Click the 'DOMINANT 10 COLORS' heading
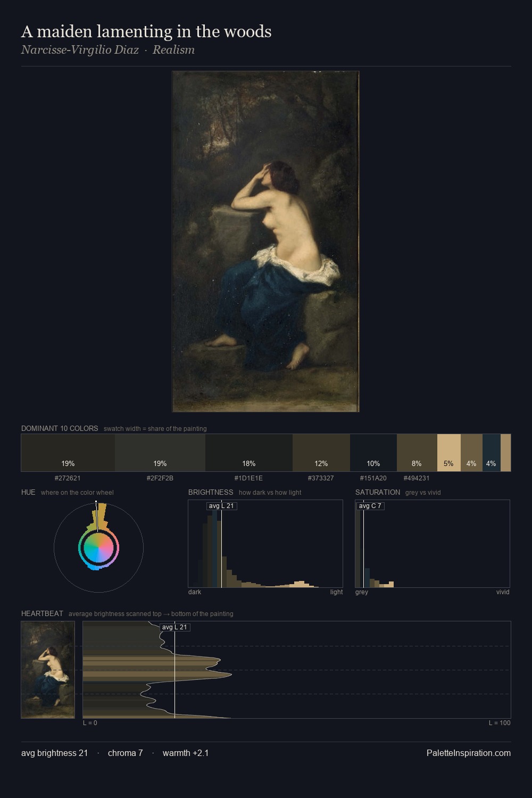The image size is (532, 798). pyautogui.click(x=60, y=428)
